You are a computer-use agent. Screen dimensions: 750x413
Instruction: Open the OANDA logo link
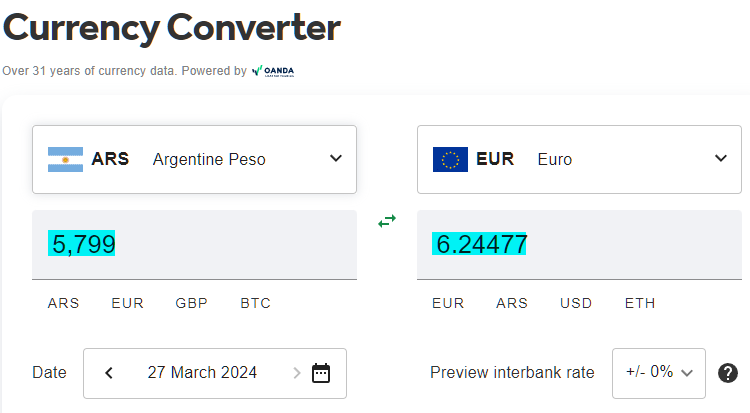(273, 71)
